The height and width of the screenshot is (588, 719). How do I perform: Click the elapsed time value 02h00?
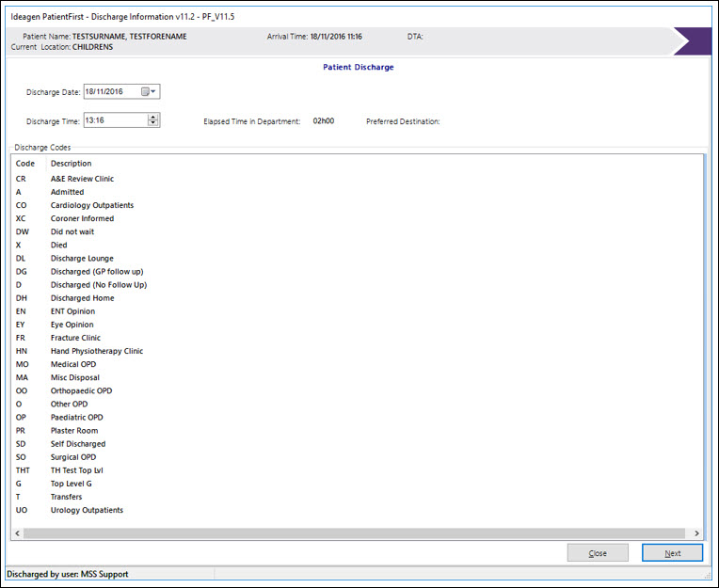tap(324, 121)
